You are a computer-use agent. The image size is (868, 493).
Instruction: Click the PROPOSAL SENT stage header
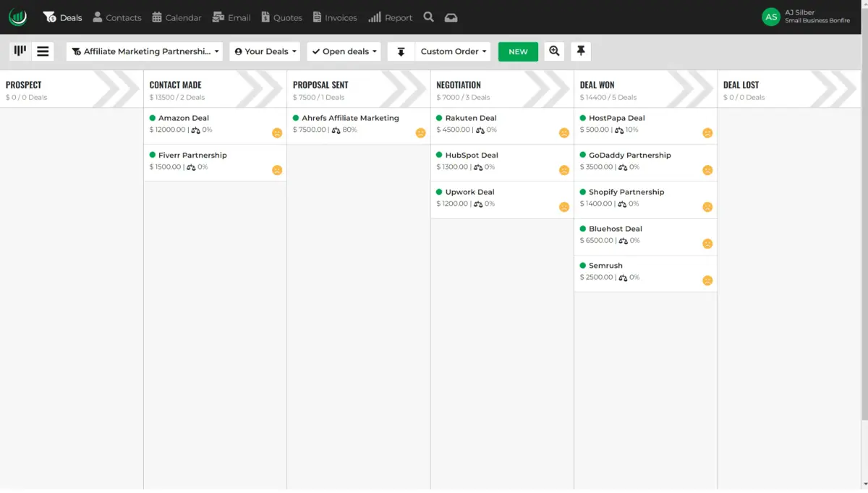pos(359,89)
